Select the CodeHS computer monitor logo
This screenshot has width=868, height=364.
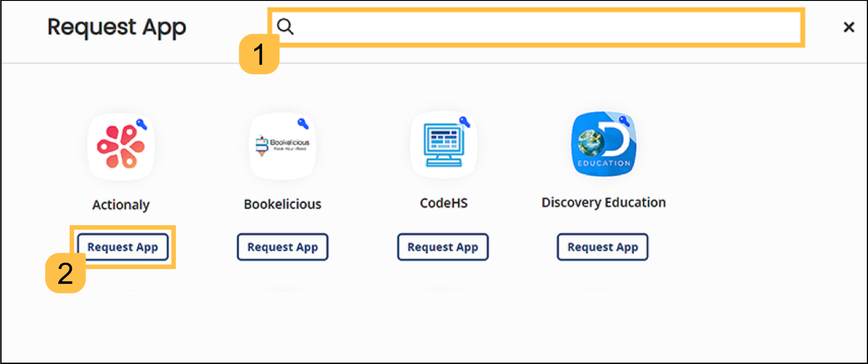pyautogui.click(x=443, y=146)
